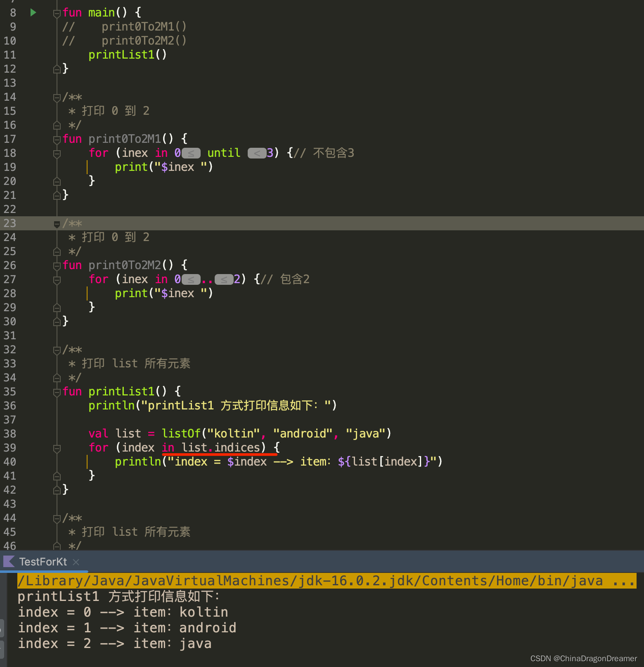Screen dimensions: 644x667
Task: Click print("$inex ") on line 28
Action: click(164, 293)
